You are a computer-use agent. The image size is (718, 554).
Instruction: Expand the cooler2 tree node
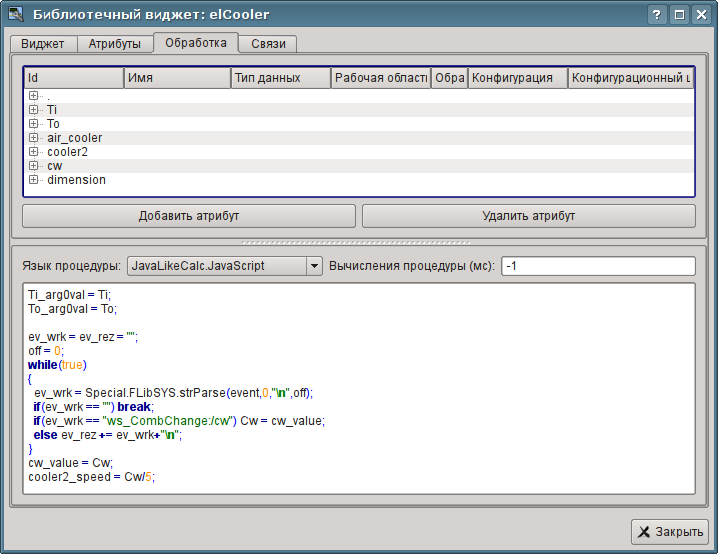34,152
